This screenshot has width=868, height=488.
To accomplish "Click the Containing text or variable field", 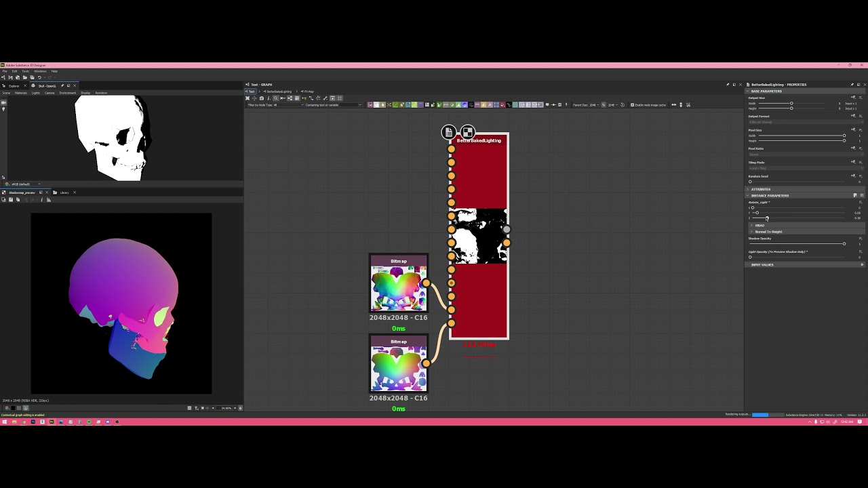I will pyautogui.click(x=350, y=105).
